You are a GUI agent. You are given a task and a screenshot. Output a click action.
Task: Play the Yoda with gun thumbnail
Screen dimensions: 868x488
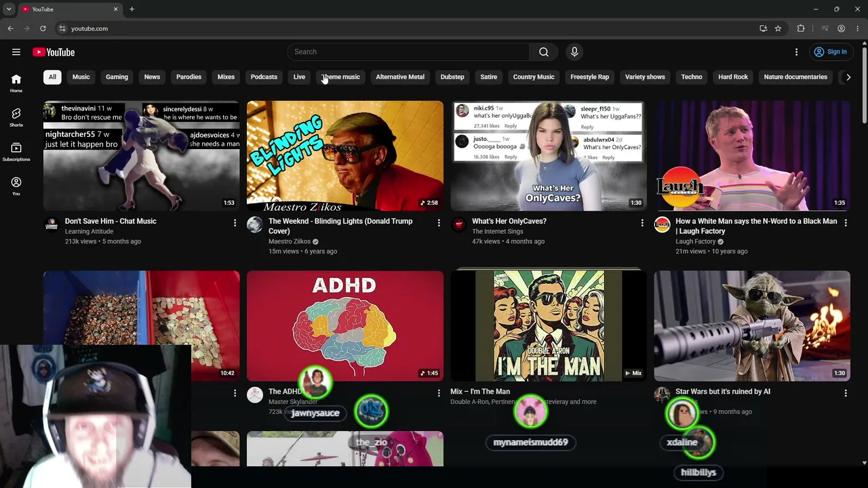point(752,326)
